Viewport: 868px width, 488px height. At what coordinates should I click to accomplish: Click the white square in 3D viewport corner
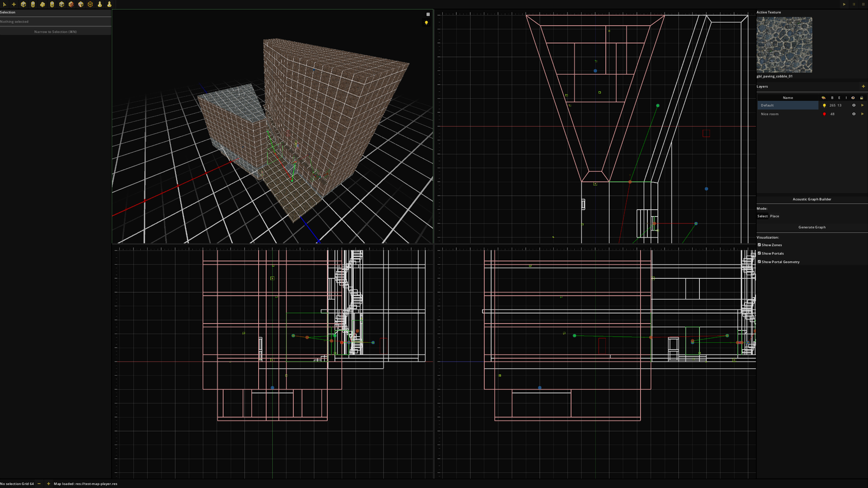pos(428,14)
